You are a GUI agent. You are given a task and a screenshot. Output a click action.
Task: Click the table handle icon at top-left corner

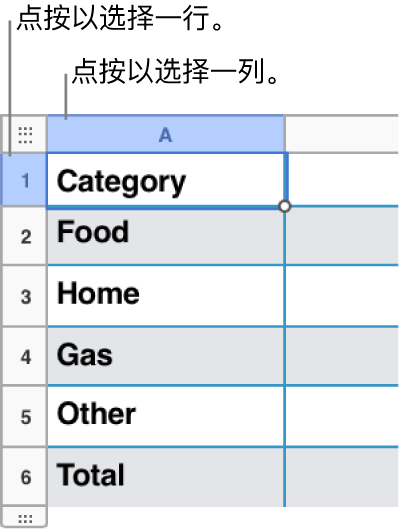tap(25, 135)
